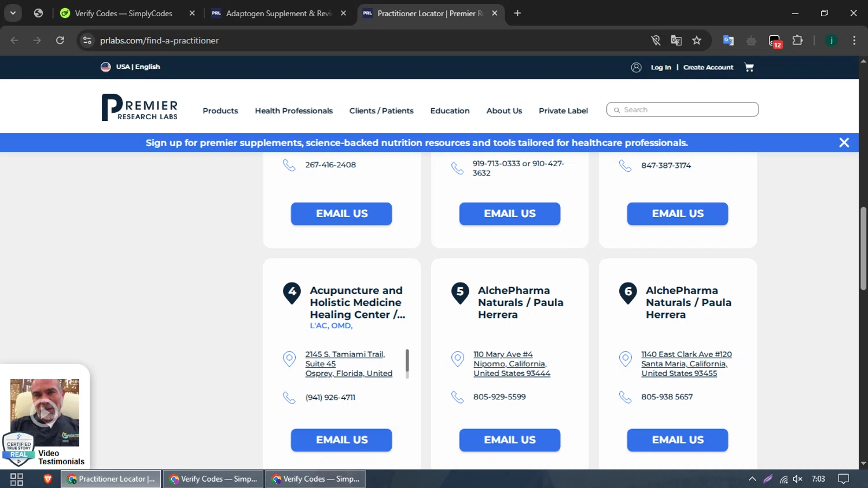Open the browser profile avatar
The width and height of the screenshot is (868, 488).
click(x=832, y=41)
